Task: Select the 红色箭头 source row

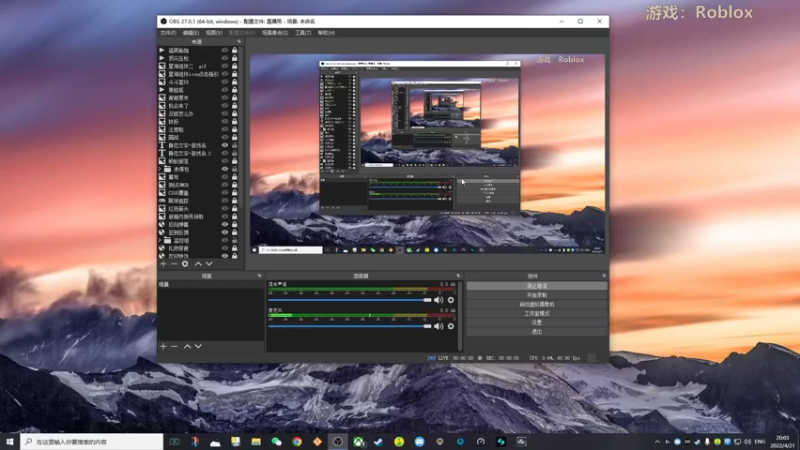Action: click(x=198, y=209)
